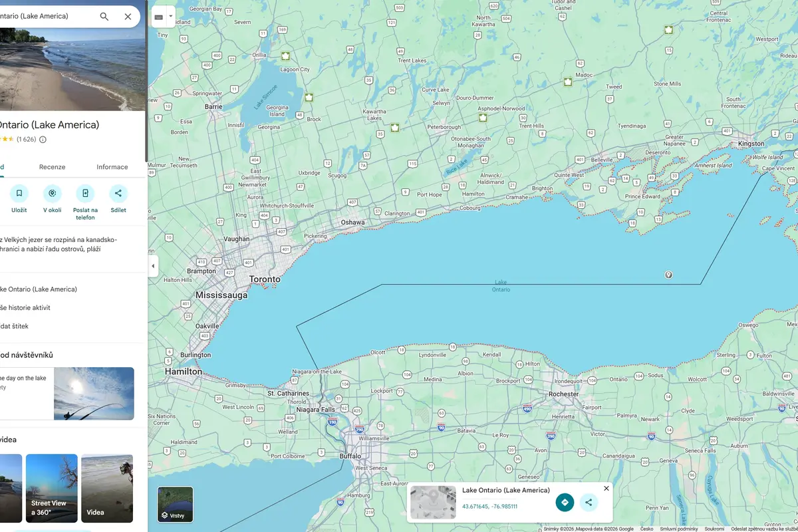Open the Informace tab
This screenshot has width=798, height=532.
point(112,167)
